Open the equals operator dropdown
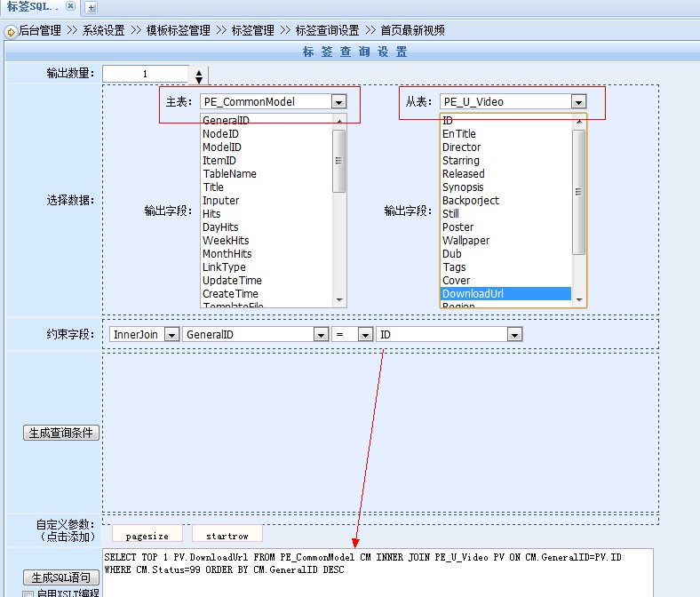This screenshot has height=597, width=700. (x=365, y=335)
